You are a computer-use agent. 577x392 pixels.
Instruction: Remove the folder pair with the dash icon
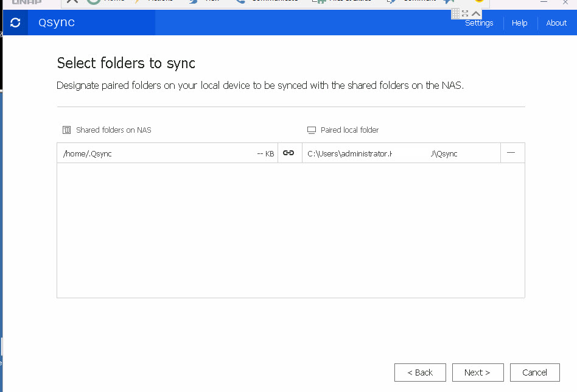[x=511, y=153]
